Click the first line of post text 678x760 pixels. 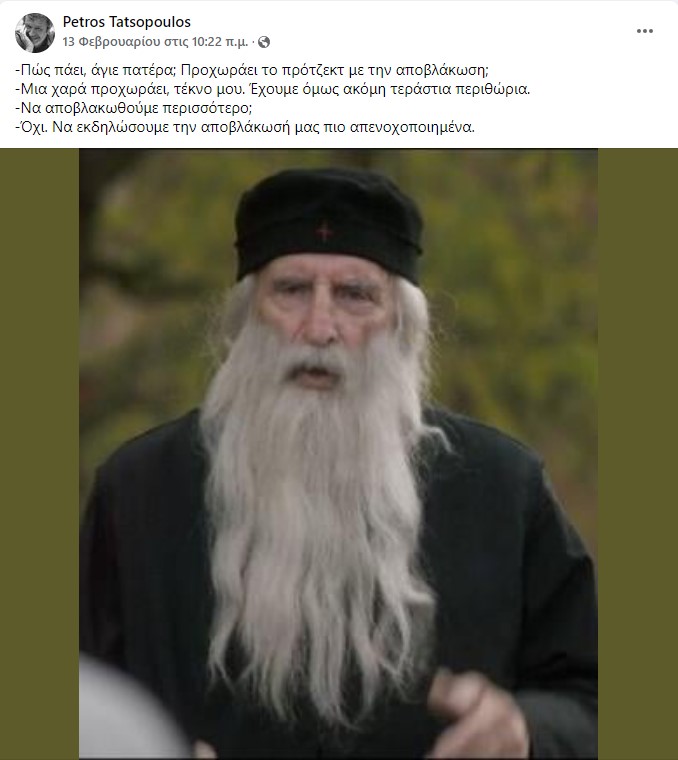click(x=252, y=70)
